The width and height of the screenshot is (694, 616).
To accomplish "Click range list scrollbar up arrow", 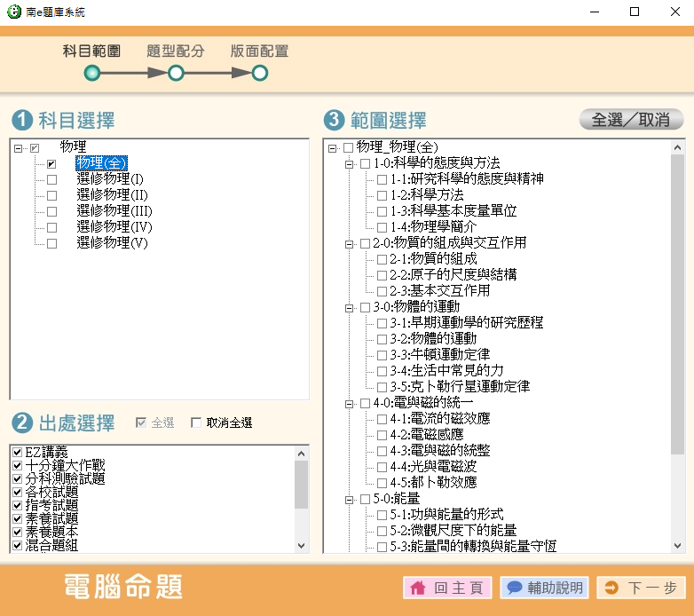I will pos(677,148).
